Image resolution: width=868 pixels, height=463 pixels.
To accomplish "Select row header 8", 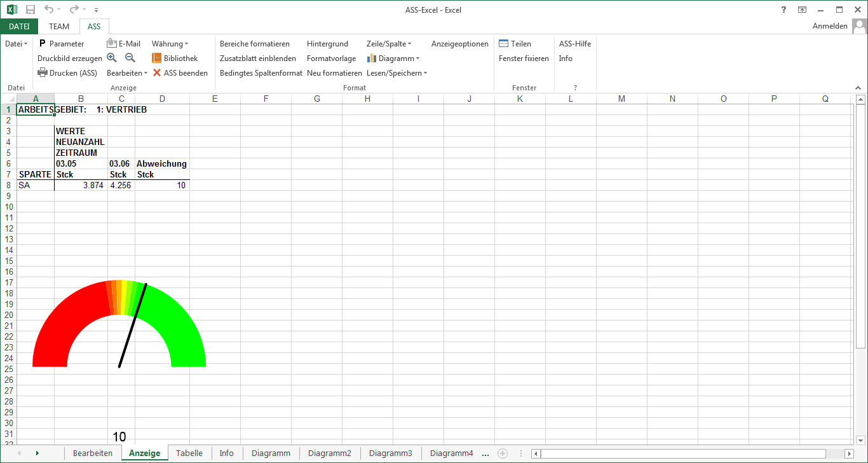I will point(8,185).
